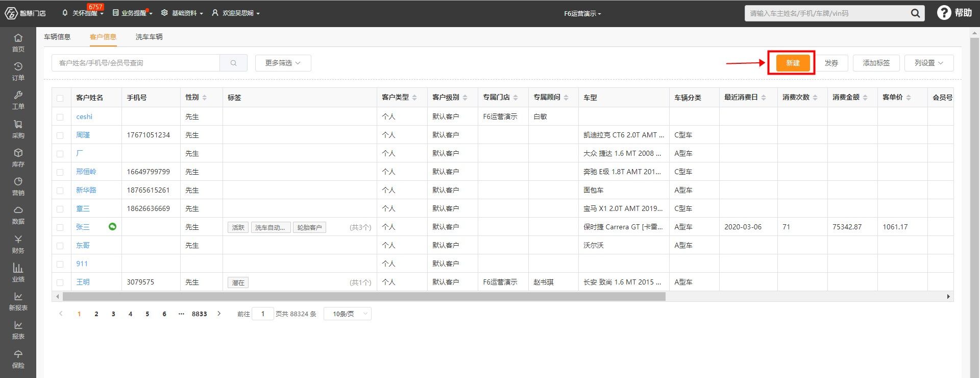
Task: Check the box for customer 邢恒岭
Action: coord(60,172)
